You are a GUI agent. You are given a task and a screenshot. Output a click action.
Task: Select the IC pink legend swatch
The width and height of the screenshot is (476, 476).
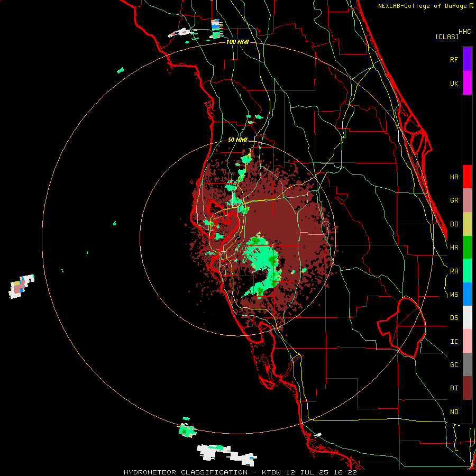467,341
